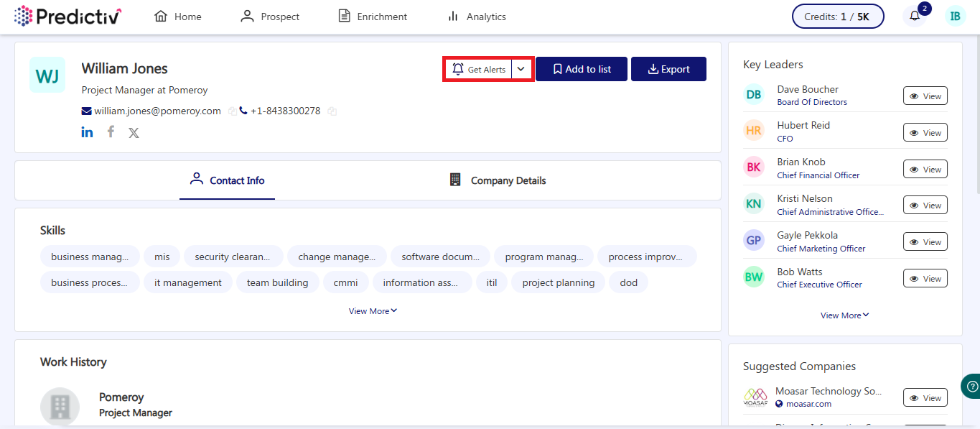980x429 pixels.
Task: Open William Jones's Facebook icon
Action: [x=111, y=132]
